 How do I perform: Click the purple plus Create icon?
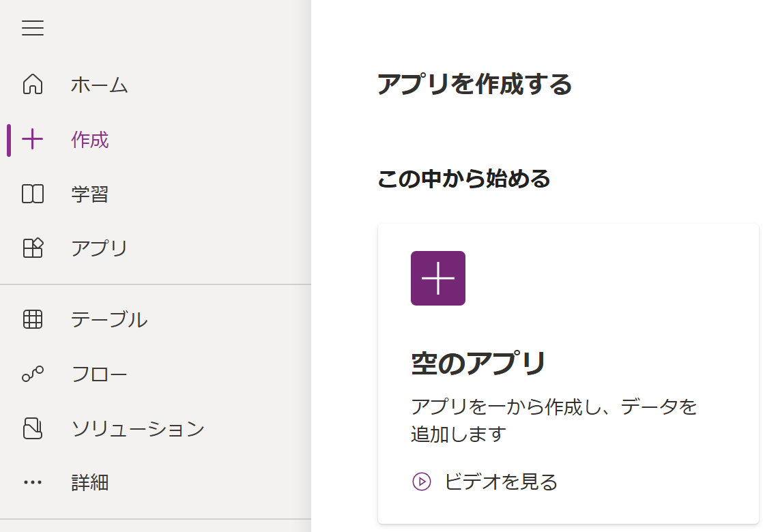pos(33,140)
